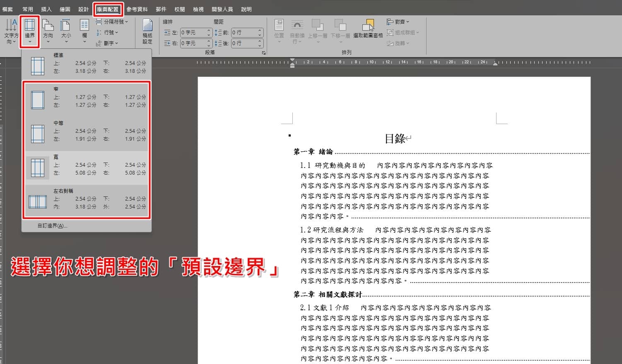This screenshot has width=622, height=364.
Task: Click the 邊界 margins icon
Action: [x=30, y=25]
